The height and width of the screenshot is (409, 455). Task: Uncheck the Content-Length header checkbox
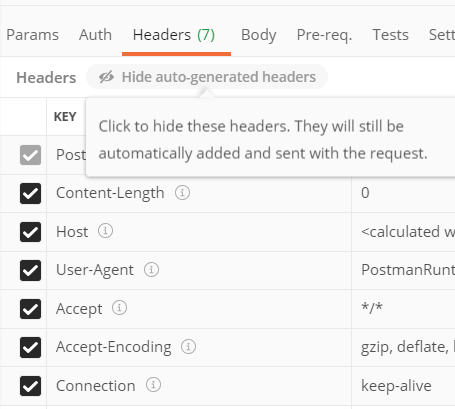click(x=30, y=193)
